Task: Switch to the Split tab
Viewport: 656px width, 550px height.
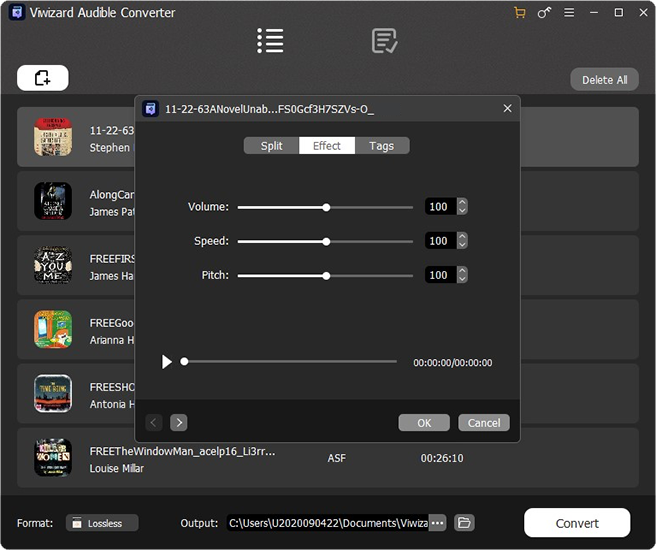Action: (272, 146)
